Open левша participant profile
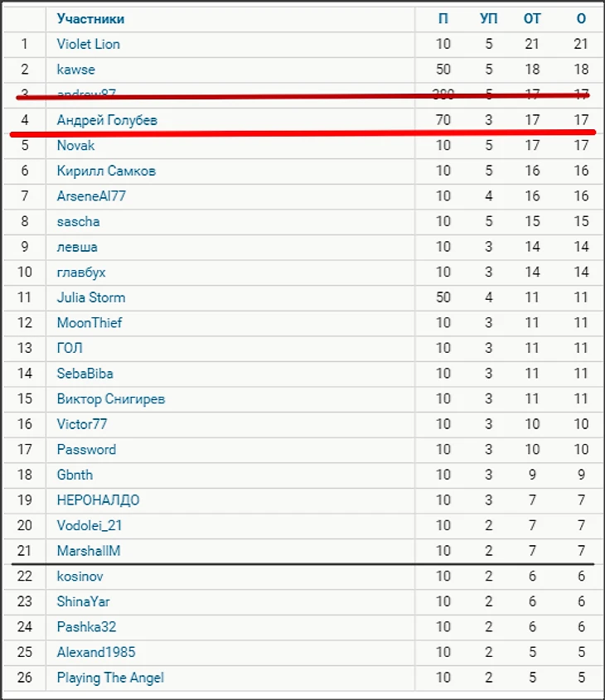Image resolution: width=605 pixels, height=700 pixels. point(77,247)
